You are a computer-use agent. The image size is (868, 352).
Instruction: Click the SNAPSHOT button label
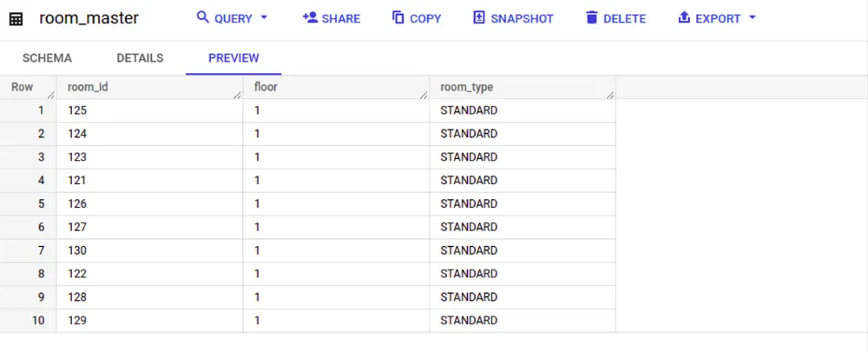click(522, 19)
